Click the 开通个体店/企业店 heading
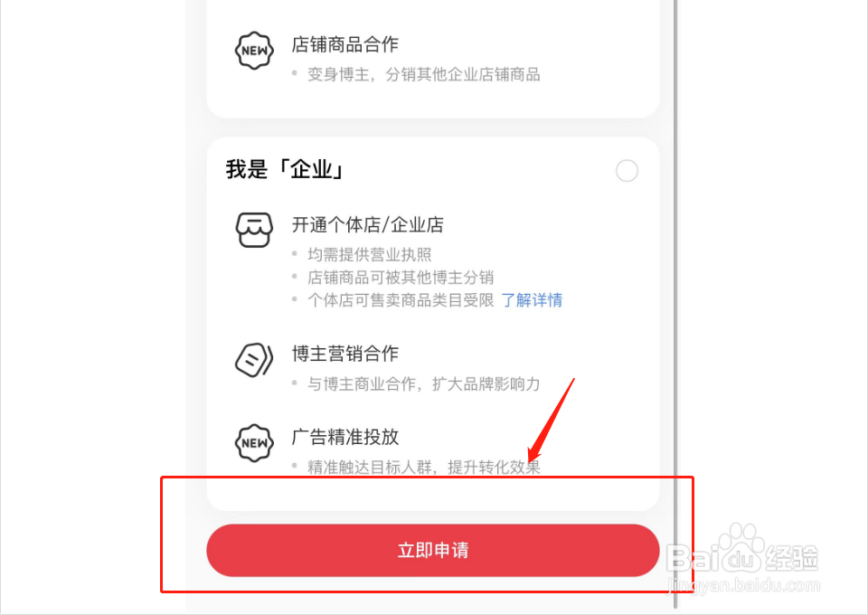868x615 pixels. coord(368,224)
